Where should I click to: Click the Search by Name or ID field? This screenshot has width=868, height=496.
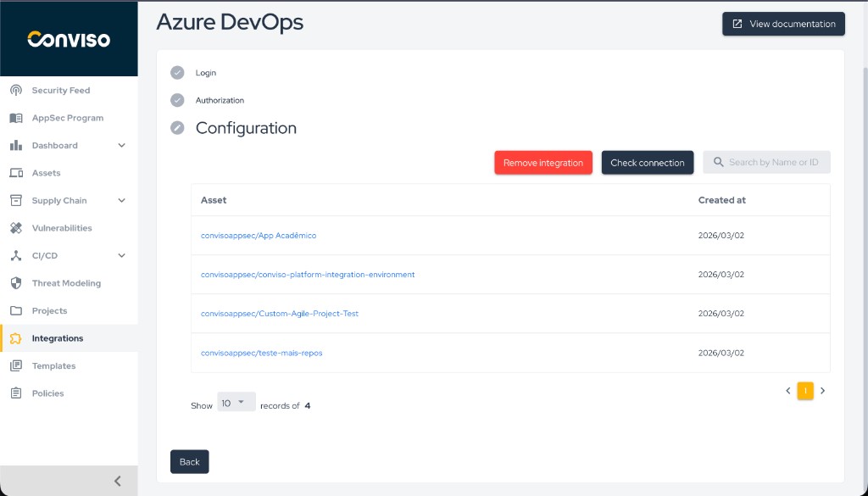tap(771, 161)
